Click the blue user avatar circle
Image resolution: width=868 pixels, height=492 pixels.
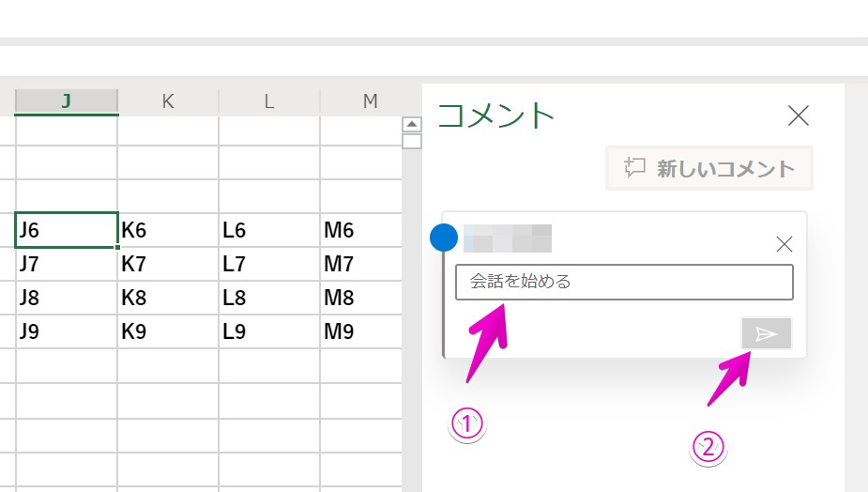pyautogui.click(x=443, y=238)
